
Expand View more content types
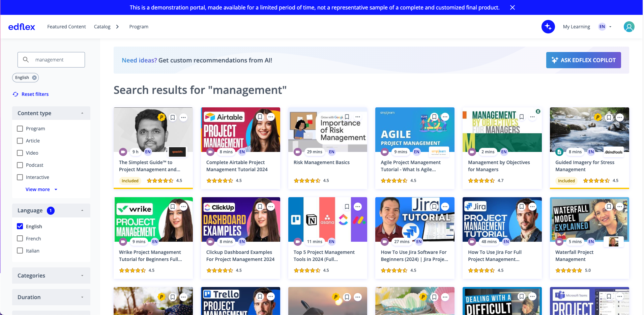click(x=41, y=189)
